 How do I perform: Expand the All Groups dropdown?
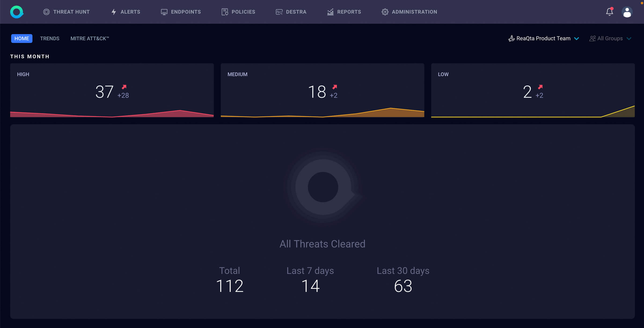[x=610, y=38]
